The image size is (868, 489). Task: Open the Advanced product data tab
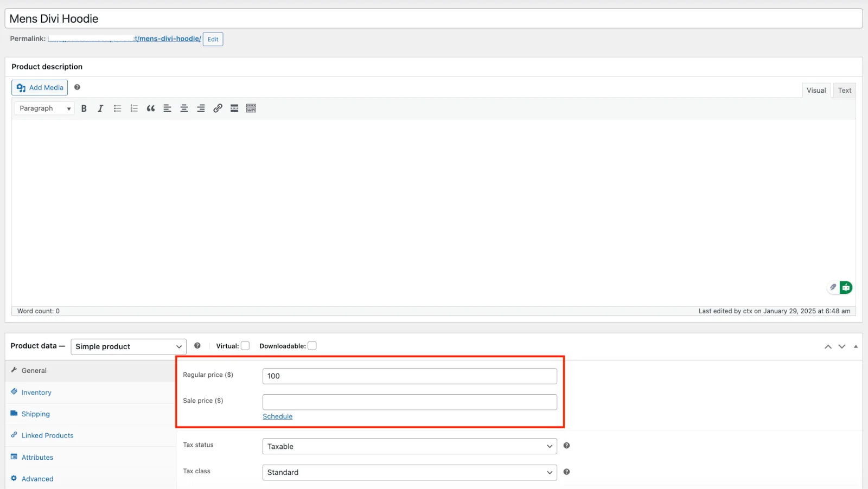tap(91, 479)
